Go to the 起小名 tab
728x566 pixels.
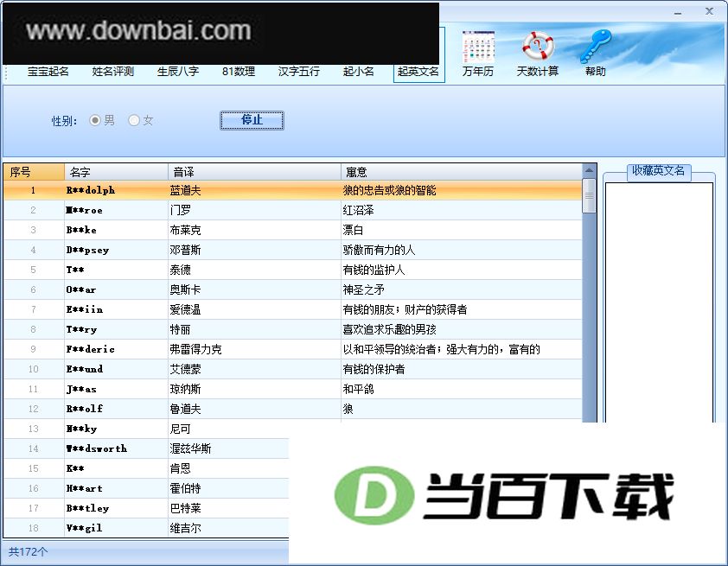[359, 72]
